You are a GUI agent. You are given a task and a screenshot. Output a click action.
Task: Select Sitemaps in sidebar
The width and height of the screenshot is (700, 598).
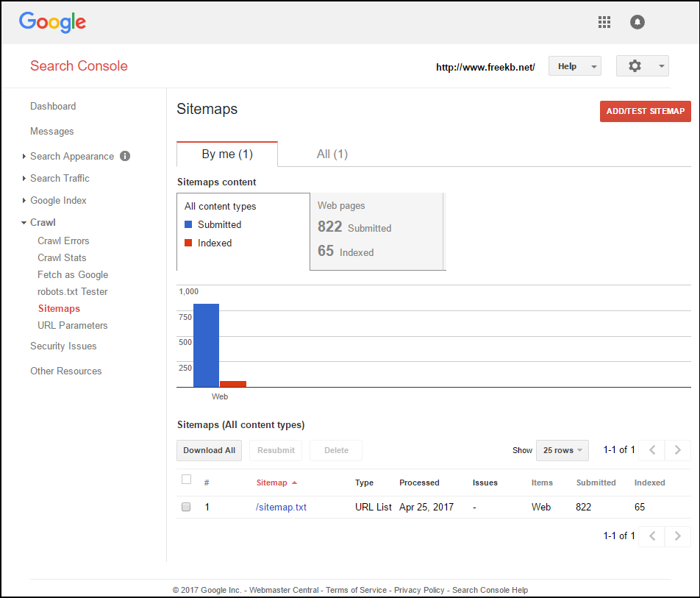[59, 309]
